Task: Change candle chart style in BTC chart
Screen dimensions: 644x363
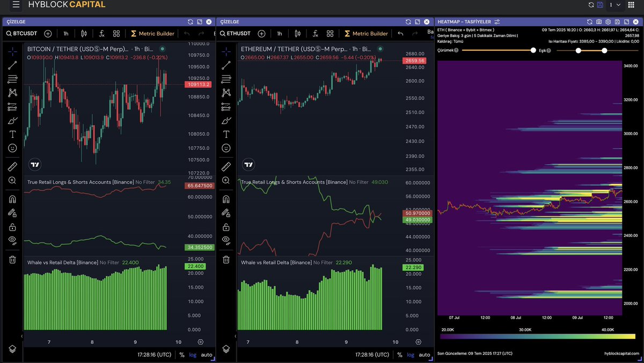Action: click(84, 33)
